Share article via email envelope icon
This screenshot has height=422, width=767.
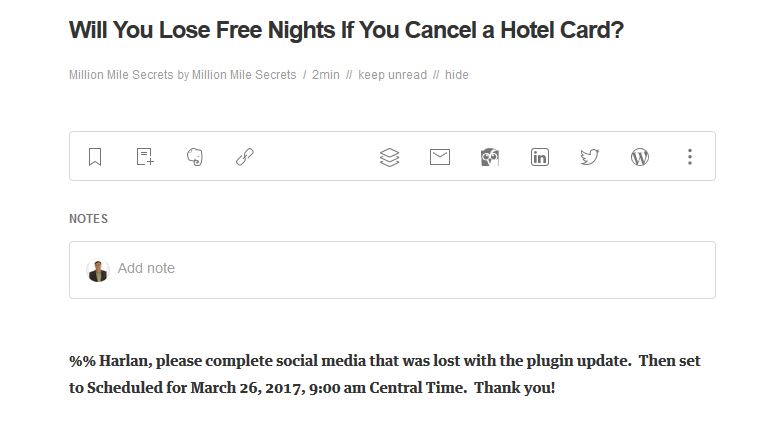tap(440, 157)
